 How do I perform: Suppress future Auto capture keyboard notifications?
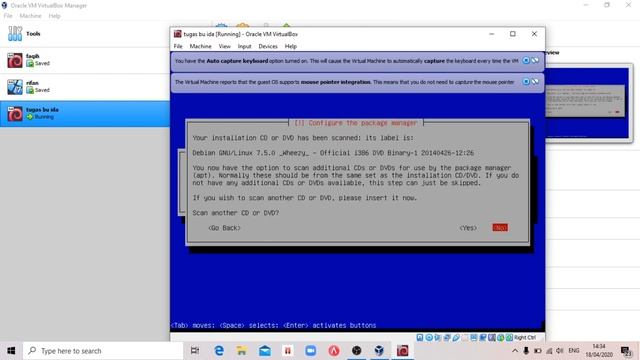click(x=535, y=60)
